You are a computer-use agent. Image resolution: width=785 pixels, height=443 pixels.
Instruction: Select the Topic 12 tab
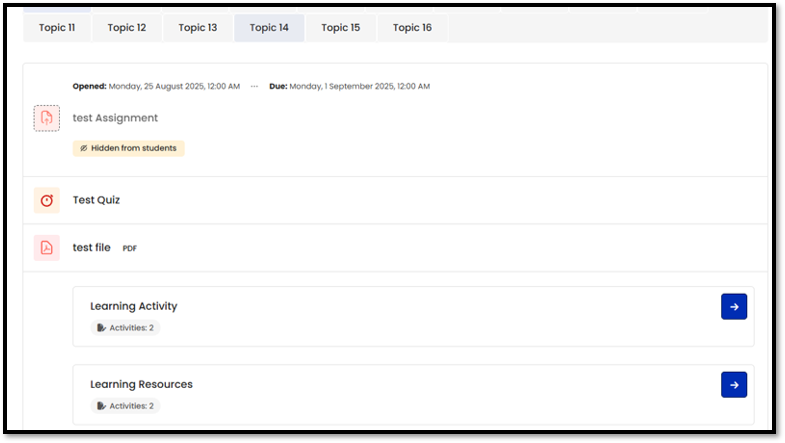[127, 28]
